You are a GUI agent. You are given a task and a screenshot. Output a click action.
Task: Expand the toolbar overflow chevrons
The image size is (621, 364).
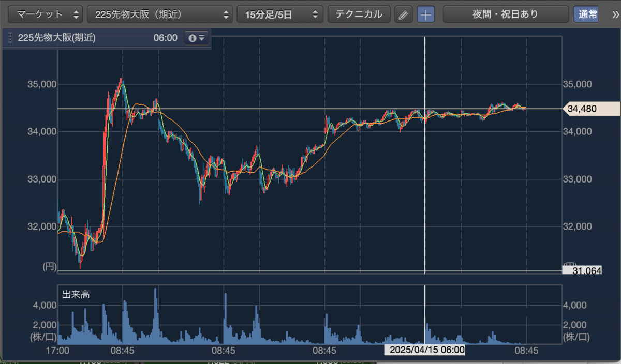[614, 14]
